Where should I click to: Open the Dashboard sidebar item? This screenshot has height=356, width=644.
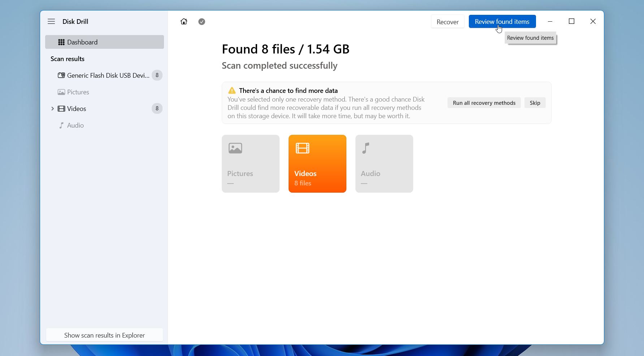(104, 42)
